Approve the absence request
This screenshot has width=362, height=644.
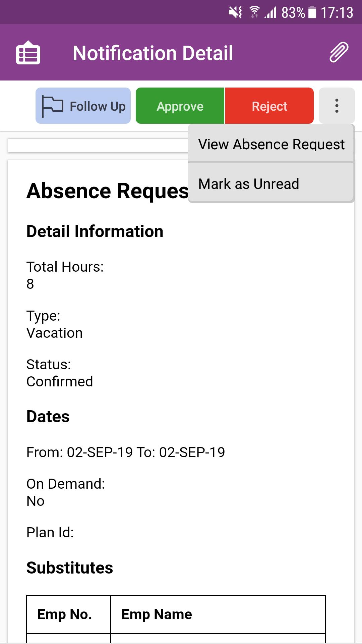coord(180,106)
